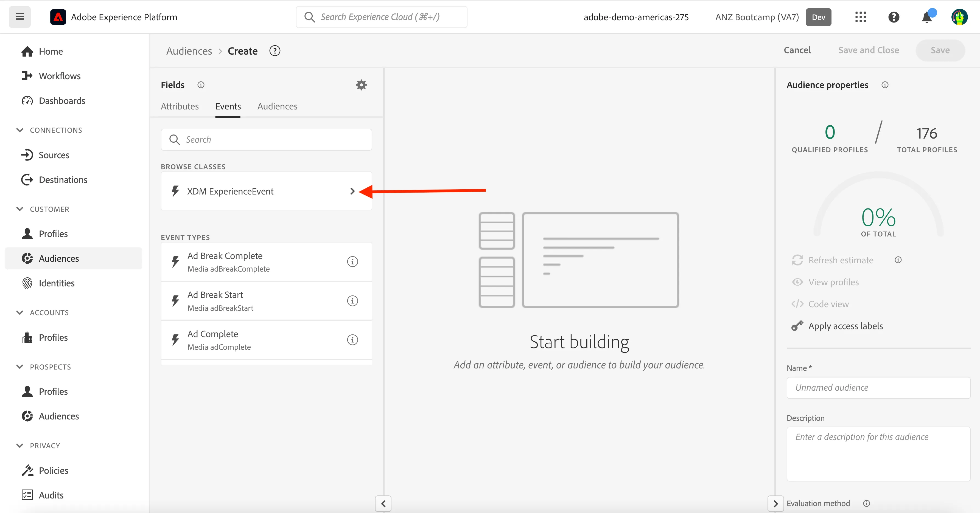This screenshot has height=513, width=980.
Task: Open the help question mark icon in header
Action: tap(894, 17)
